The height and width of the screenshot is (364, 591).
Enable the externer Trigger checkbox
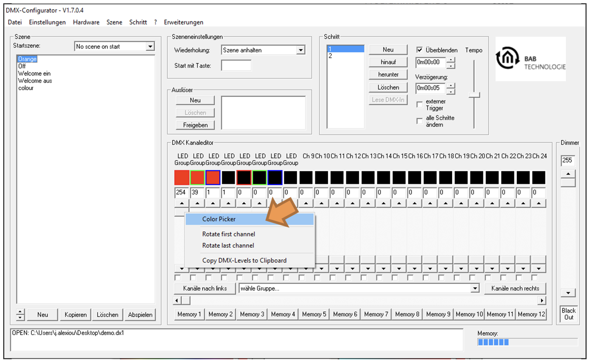pos(419,104)
